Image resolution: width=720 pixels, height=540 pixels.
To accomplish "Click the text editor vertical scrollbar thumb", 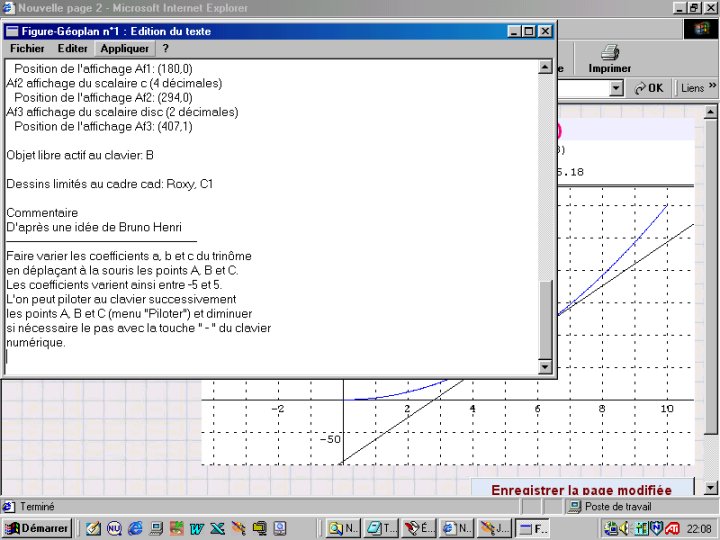I will pyautogui.click(x=545, y=320).
